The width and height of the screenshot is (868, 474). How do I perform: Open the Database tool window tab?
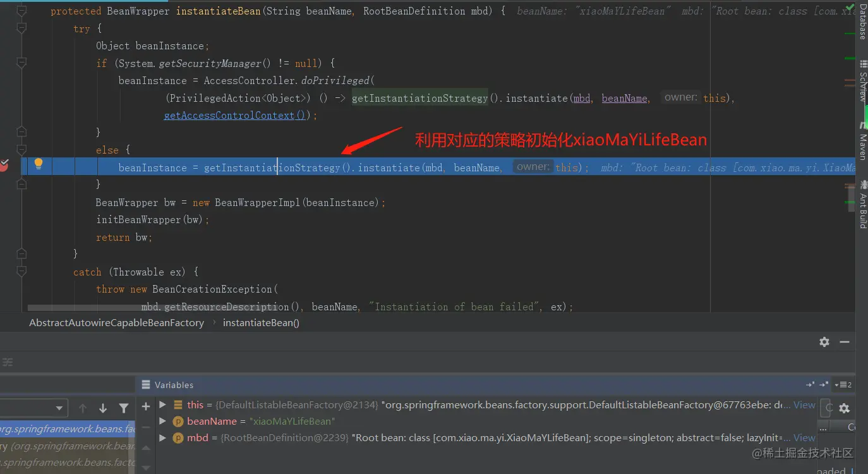coord(862,21)
